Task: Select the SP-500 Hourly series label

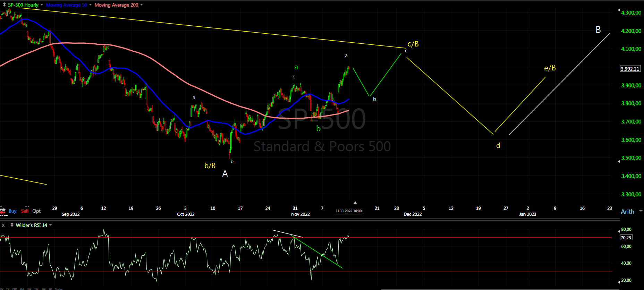Action: coord(23,5)
